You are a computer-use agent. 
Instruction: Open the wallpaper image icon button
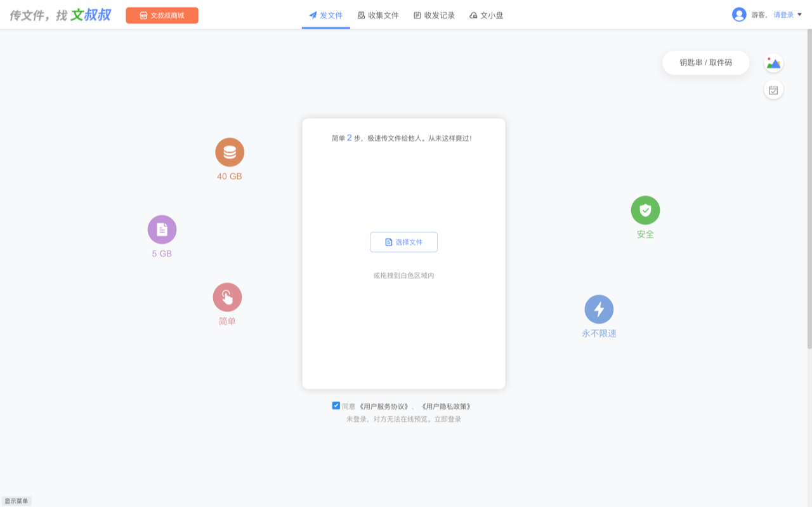coord(773,63)
